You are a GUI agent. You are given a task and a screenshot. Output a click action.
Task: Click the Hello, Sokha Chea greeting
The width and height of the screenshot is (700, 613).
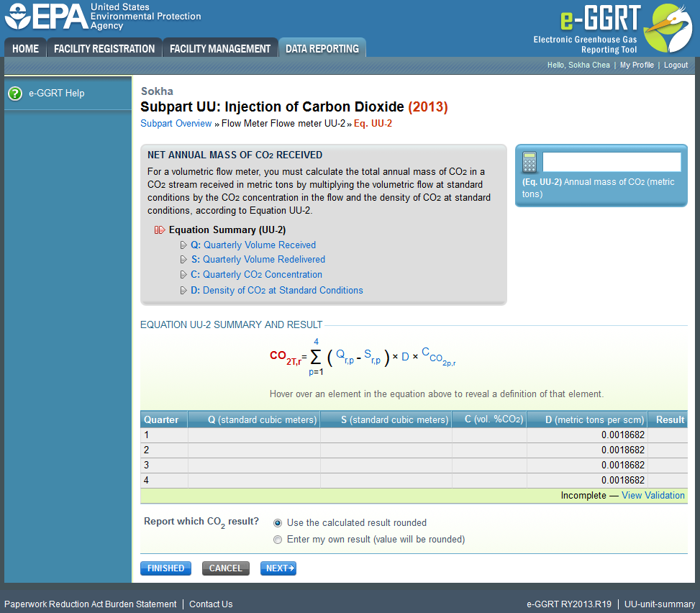[578, 65]
